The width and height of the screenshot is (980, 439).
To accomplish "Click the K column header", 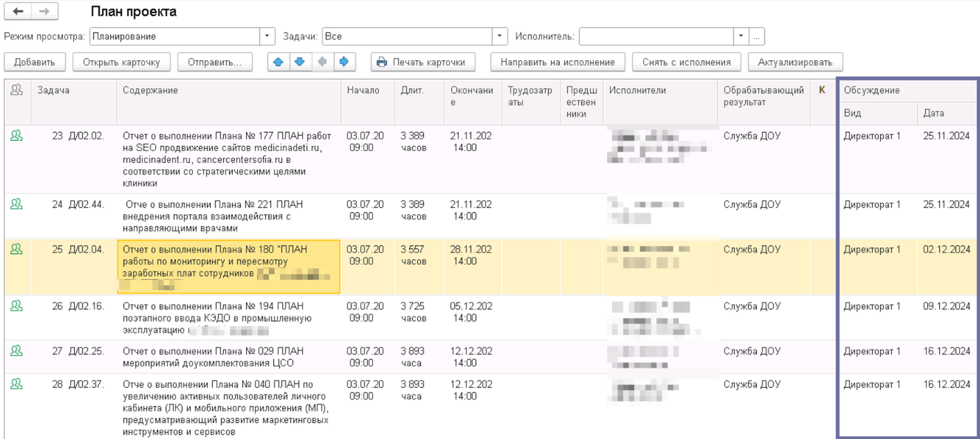I will click(x=823, y=102).
